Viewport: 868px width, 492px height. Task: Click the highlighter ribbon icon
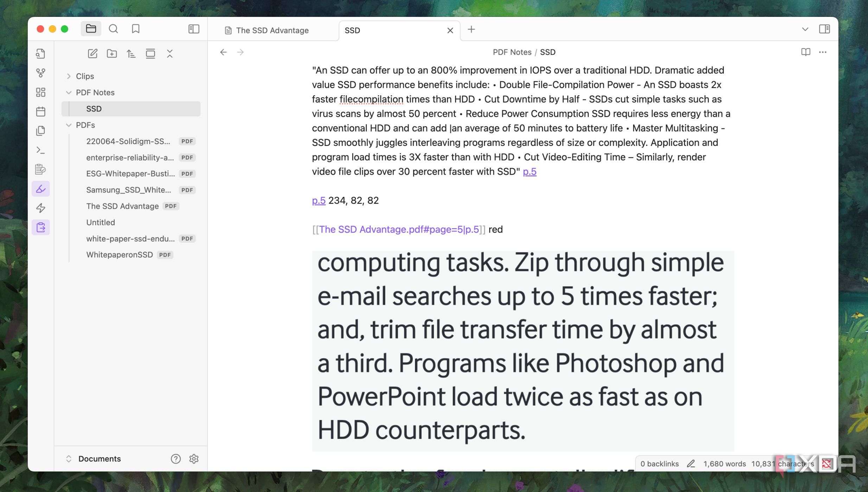click(41, 189)
